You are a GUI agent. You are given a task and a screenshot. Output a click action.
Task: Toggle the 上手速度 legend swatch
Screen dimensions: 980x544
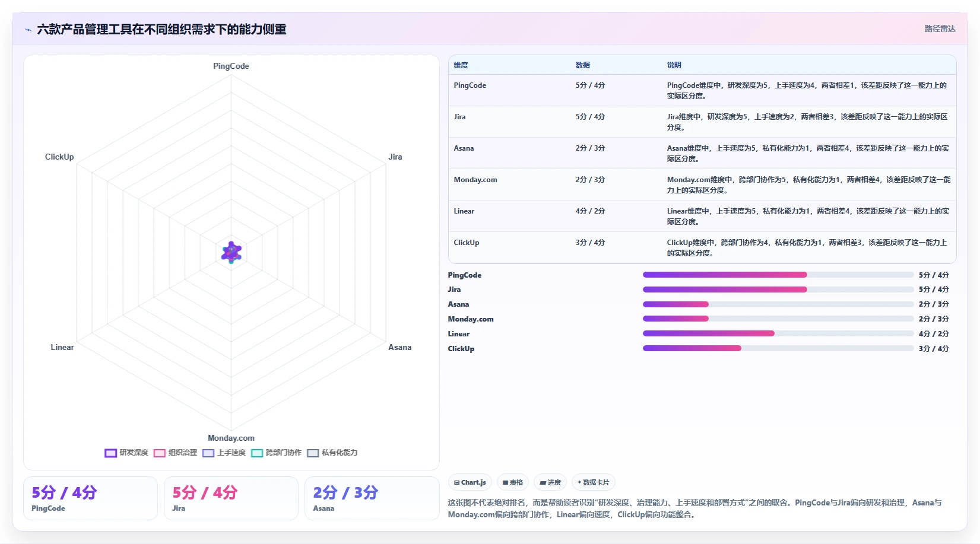tap(208, 453)
